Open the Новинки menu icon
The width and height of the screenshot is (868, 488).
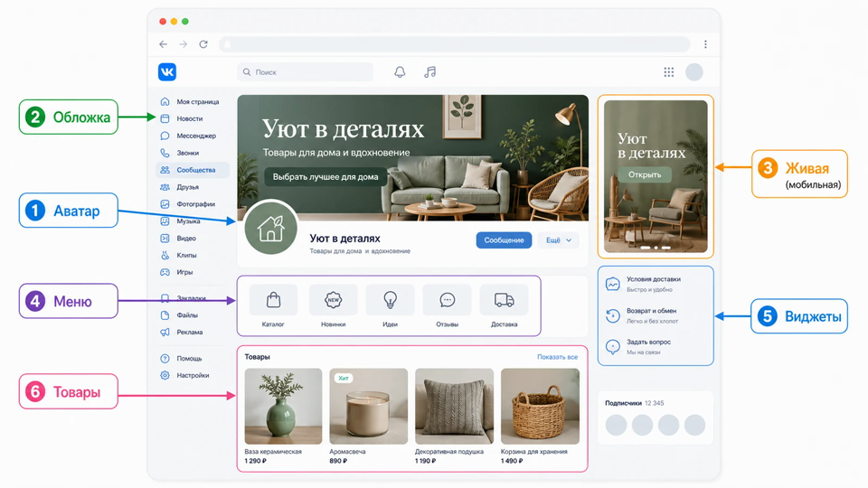(334, 300)
